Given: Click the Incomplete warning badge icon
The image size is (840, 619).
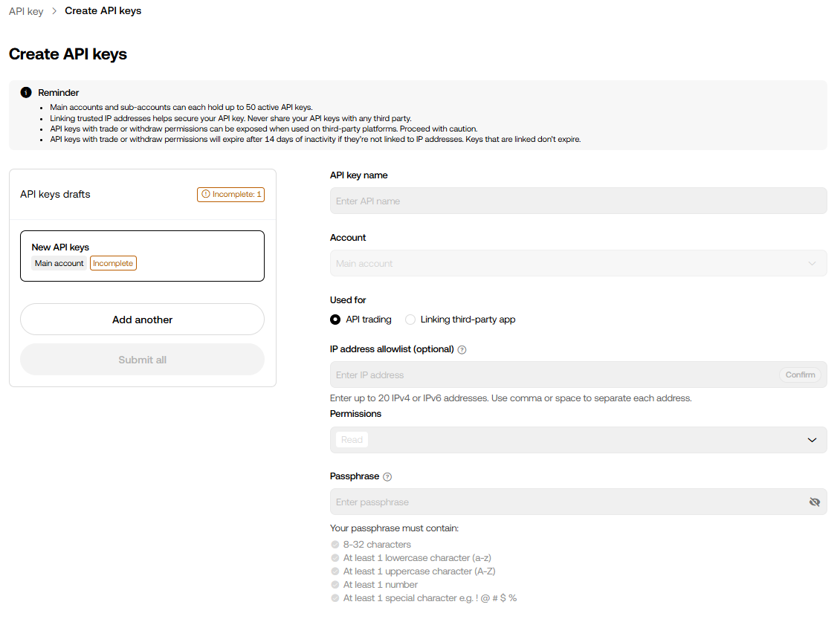Looking at the screenshot, I should click(206, 195).
